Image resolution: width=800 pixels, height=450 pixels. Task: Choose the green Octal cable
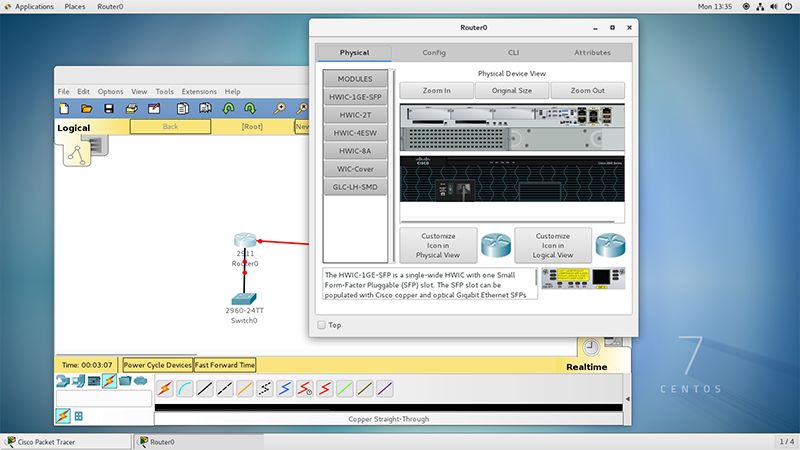pyautogui.click(x=345, y=389)
